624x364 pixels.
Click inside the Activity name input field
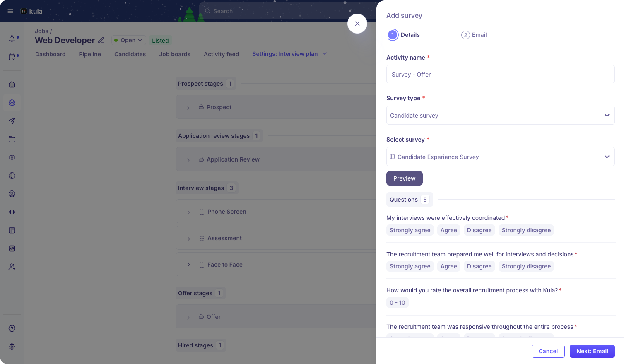(x=500, y=74)
